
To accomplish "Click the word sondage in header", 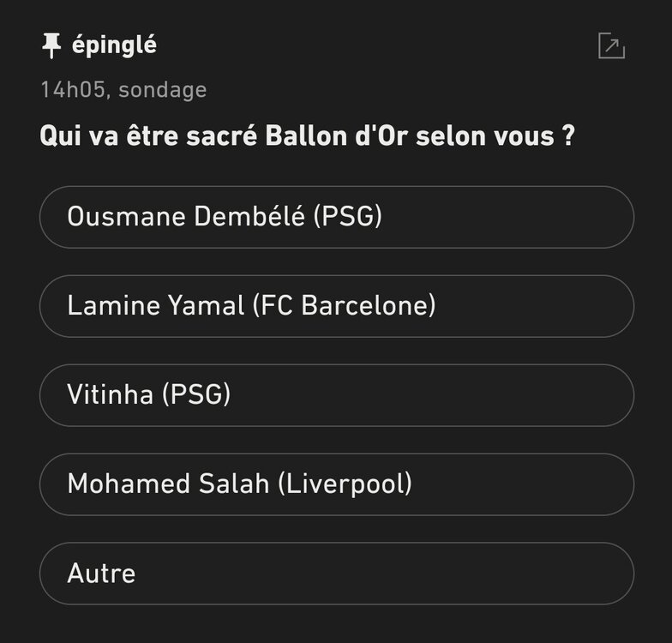I will coord(162,90).
